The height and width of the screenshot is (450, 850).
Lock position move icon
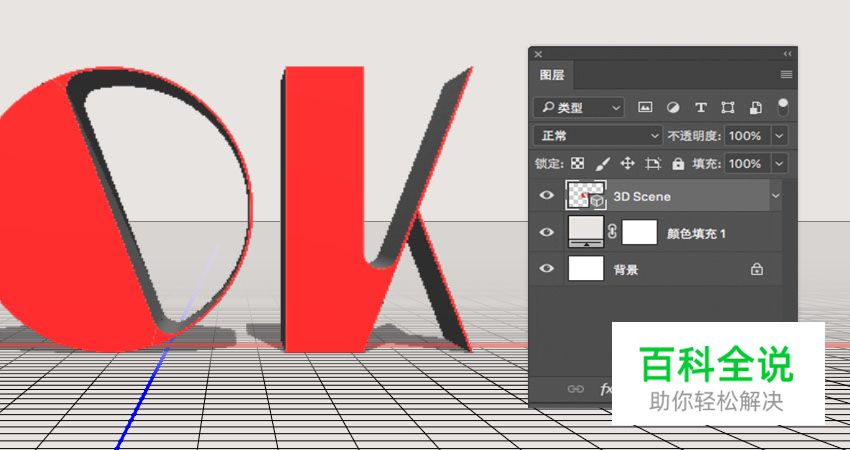pyautogui.click(x=628, y=163)
